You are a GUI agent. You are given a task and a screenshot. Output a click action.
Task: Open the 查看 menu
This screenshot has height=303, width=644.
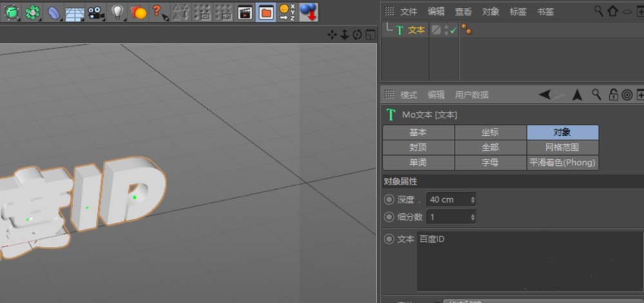tap(463, 12)
